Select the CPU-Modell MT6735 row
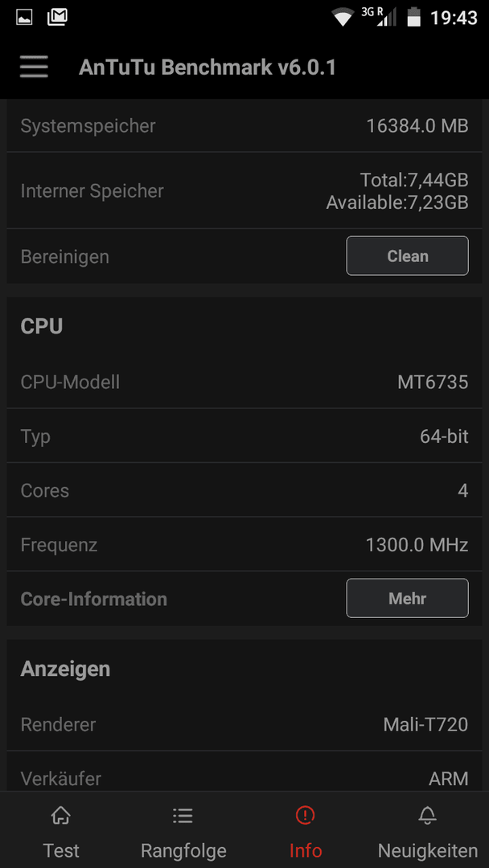This screenshot has height=868, width=489. (x=244, y=382)
